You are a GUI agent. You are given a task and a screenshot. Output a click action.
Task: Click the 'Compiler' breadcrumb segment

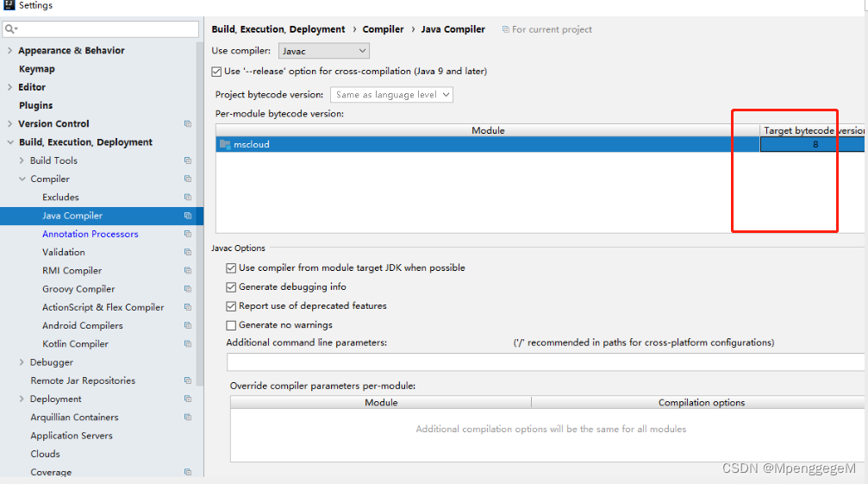coord(383,29)
